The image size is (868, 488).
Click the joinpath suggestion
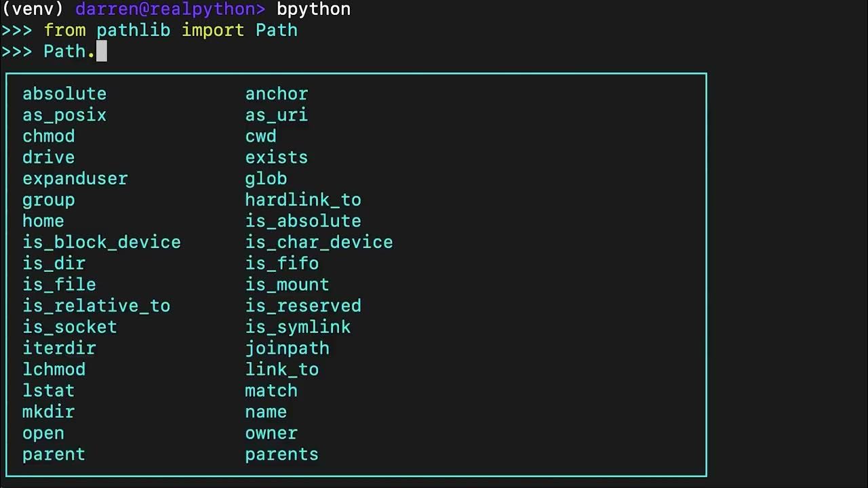pyautogui.click(x=288, y=348)
